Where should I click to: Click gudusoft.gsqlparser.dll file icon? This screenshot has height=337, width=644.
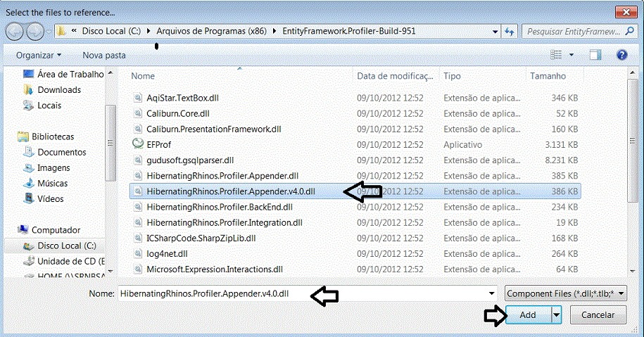(138, 160)
